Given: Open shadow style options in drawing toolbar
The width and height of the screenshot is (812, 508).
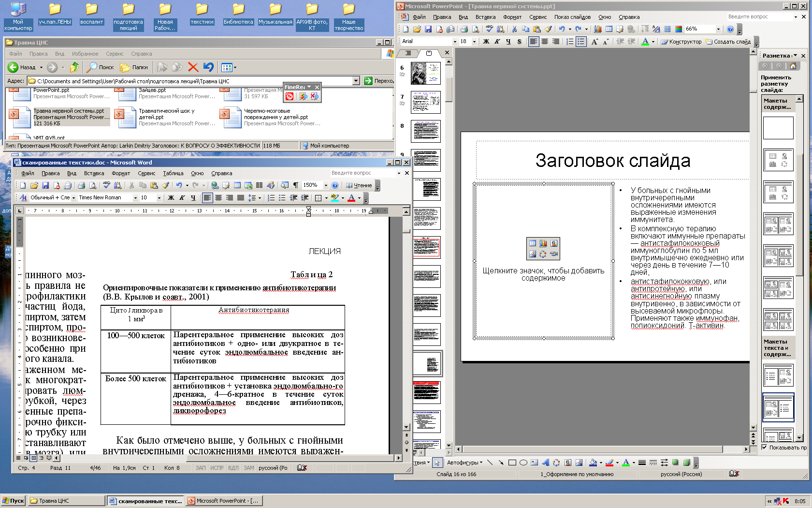Looking at the screenshot, I should coord(675,463).
